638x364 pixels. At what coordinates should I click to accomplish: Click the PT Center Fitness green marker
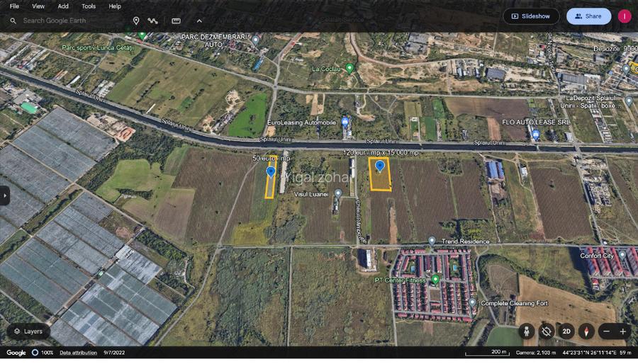[435, 280]
